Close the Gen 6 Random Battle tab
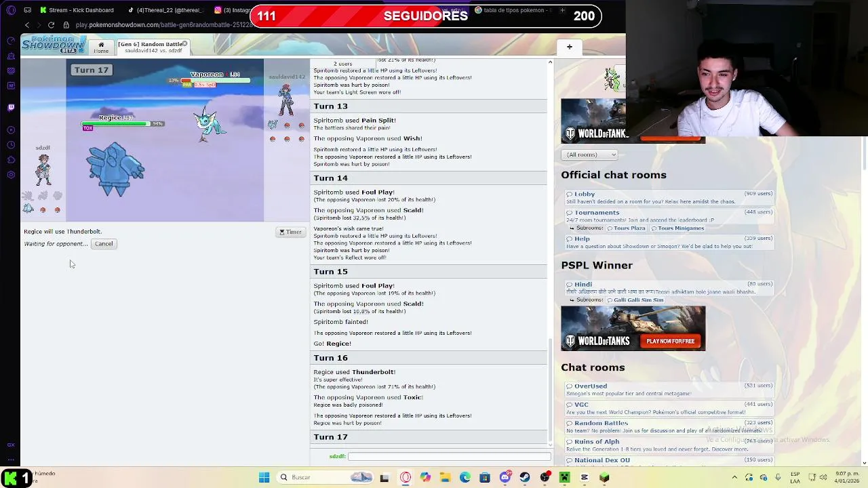Viewport: 868px width, 488px height. [184, 44]
